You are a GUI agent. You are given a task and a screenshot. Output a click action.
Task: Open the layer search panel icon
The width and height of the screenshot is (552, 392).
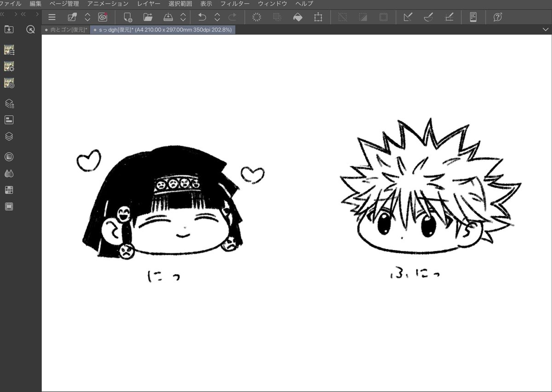pos(9,103)
